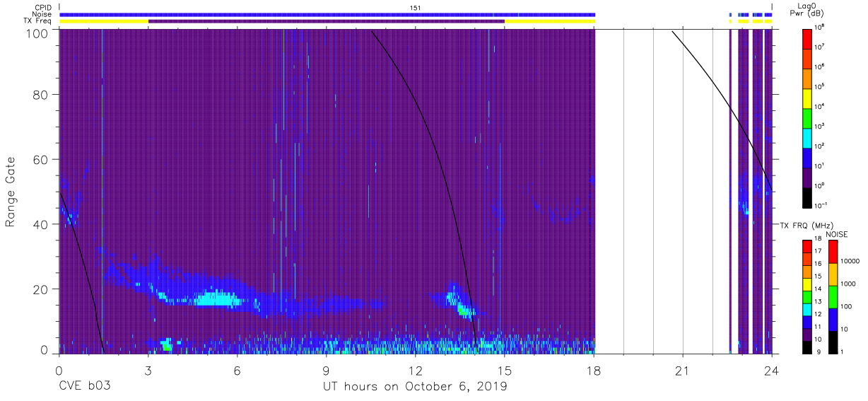Viewport: 868px width, 401px height.
Task: Click the 'TX Freq' row label at top left
Action: (37, 21)
